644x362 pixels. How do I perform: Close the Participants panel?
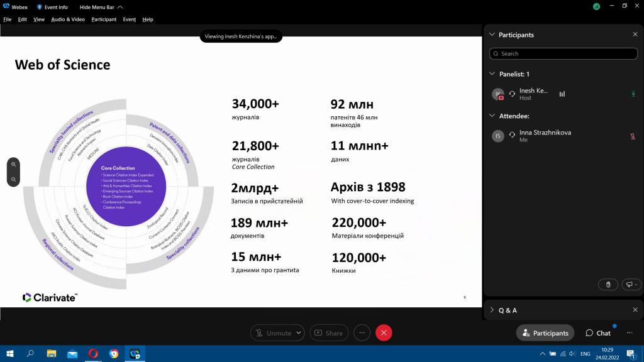tap(635, 35)
